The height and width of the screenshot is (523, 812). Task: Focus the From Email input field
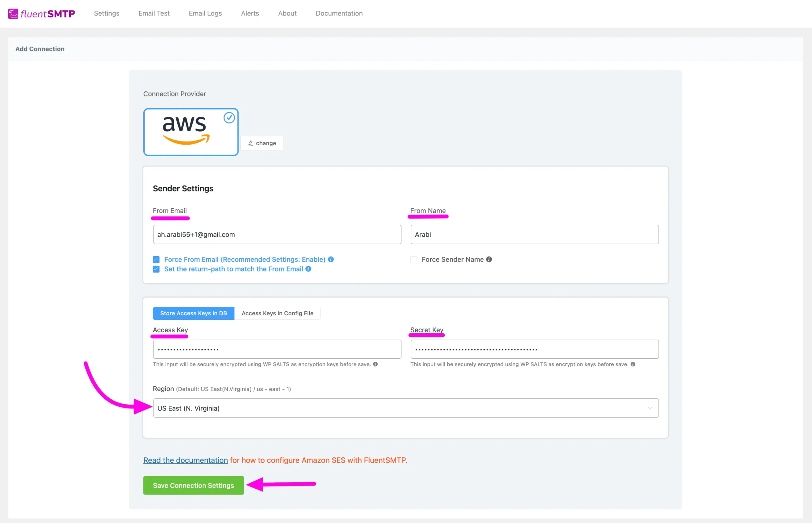point(277,235)
